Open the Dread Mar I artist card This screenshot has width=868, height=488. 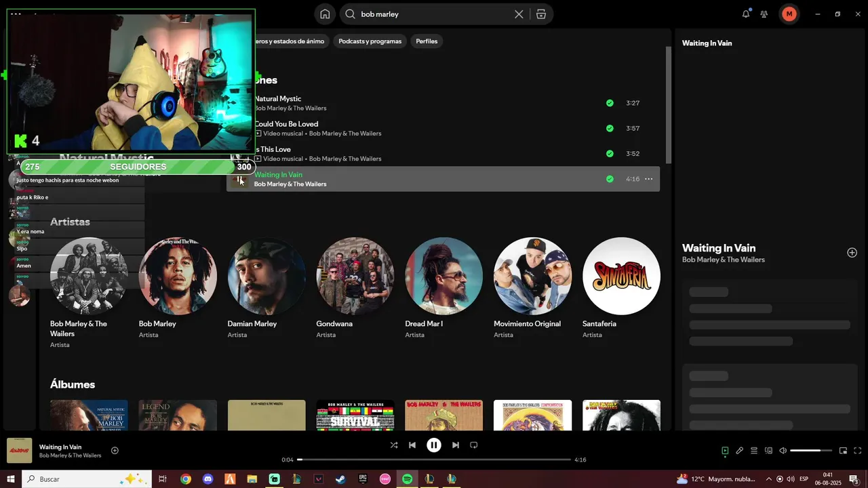coord(444,289)
